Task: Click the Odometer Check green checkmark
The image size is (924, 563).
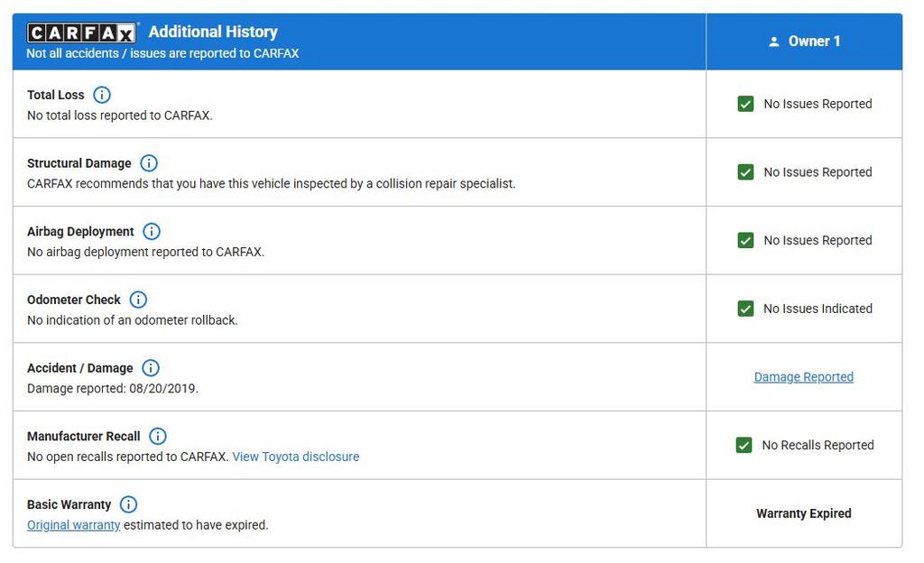Action: tap(745, 309)
